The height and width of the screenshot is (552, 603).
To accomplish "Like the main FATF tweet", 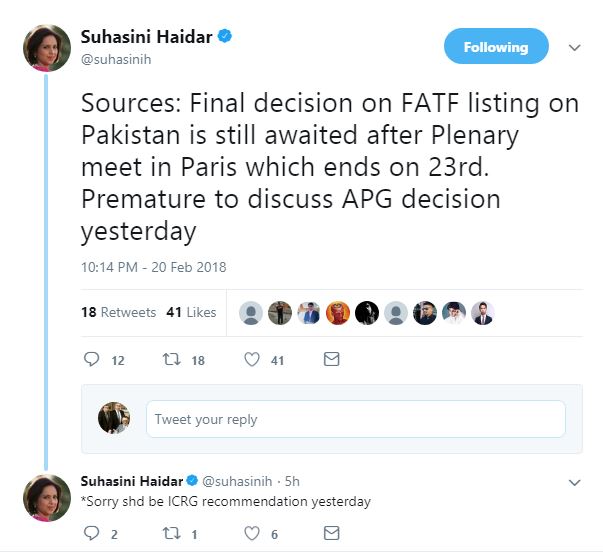I will click(x=252, y=360).
